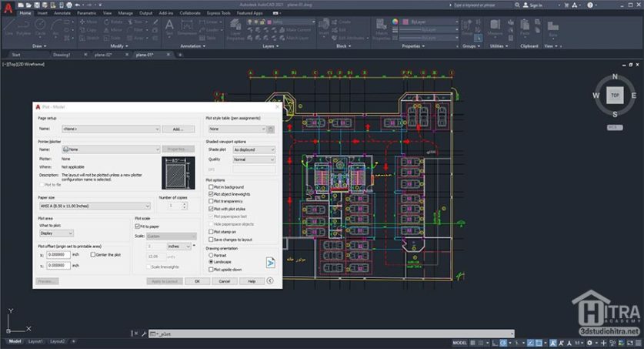Open the Shade plot dropdown

pos(253,149)
